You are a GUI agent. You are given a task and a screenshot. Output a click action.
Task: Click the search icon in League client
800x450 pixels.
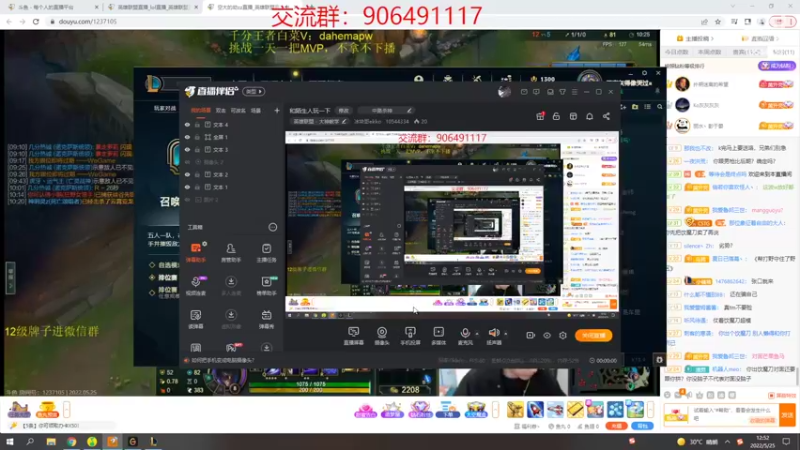click(x=660, y=107)
